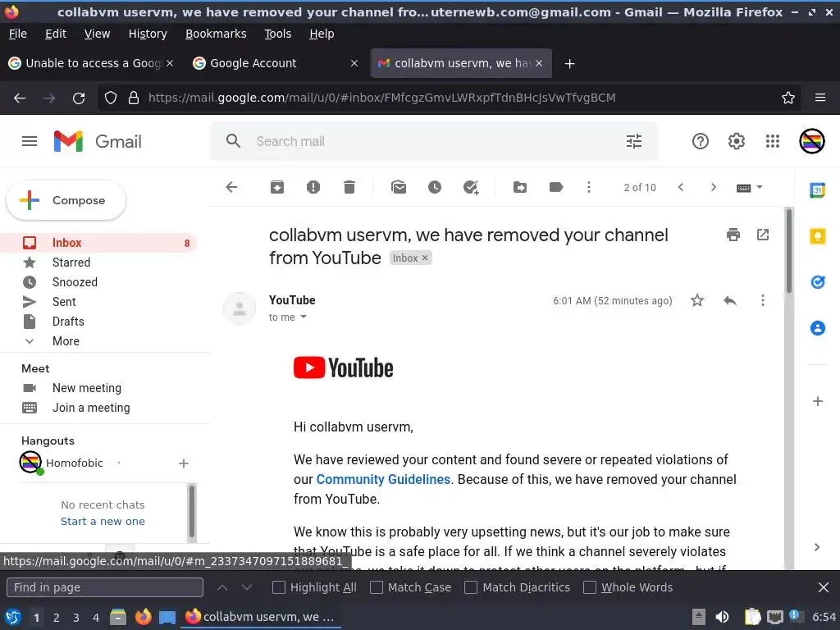Open the Bookmarks menu
Viewport: 840px width, 630px height.
click(x=216, y=34)
